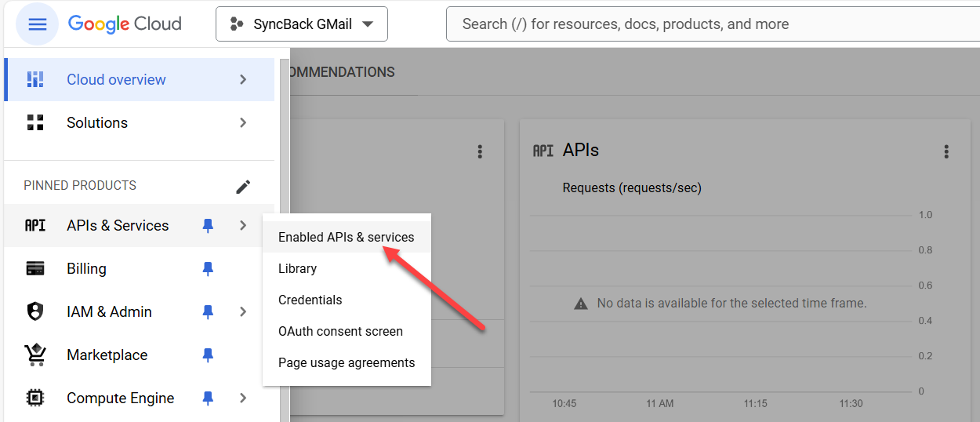Click the API icon in the APIs card
The image size is (980, 422).
pyautogui.click(x=543, y=151)
